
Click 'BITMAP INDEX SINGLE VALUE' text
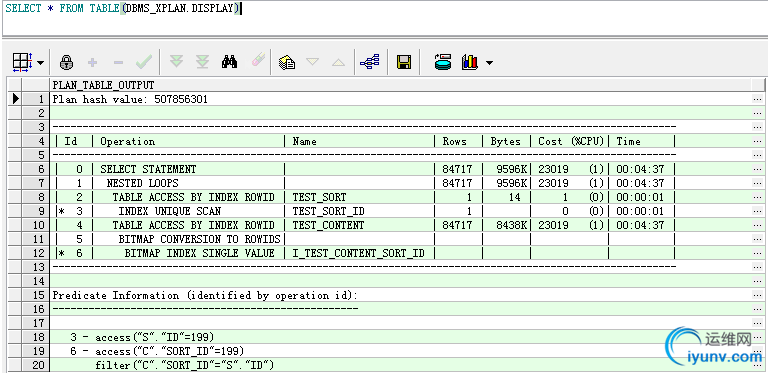(199, 253)
